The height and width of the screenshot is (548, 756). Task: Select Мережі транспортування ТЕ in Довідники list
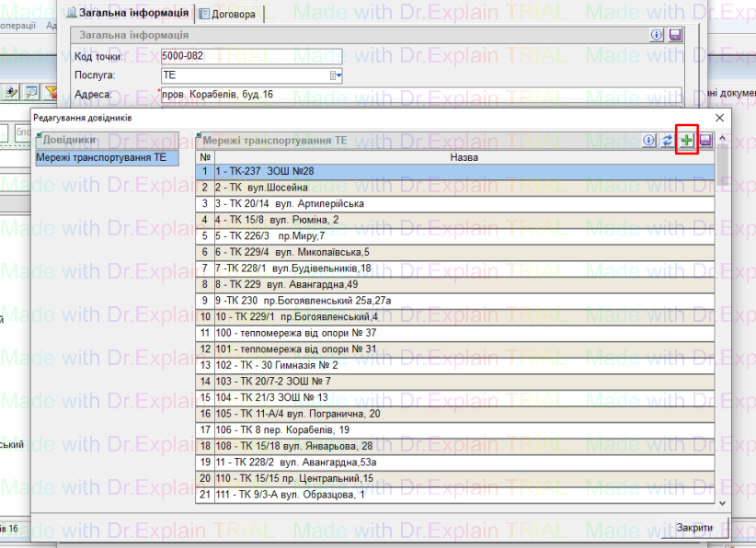coord(101,157)
